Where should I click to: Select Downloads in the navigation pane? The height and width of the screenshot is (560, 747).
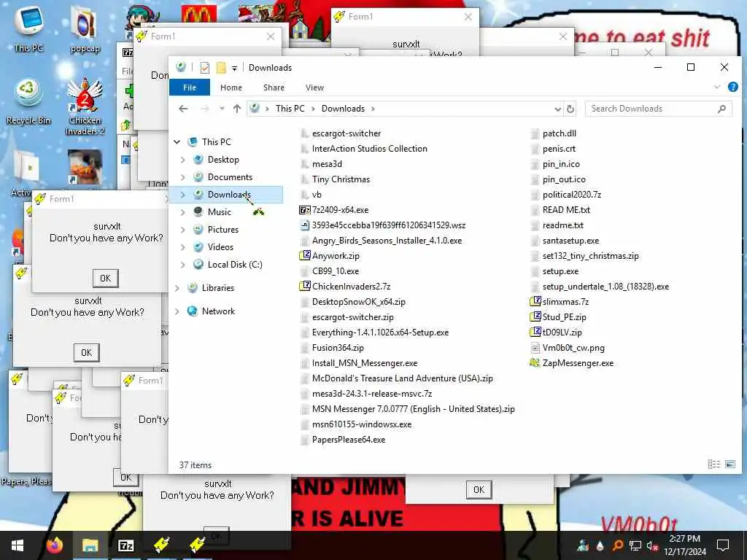pyautogui.click(x=228, y=194)
